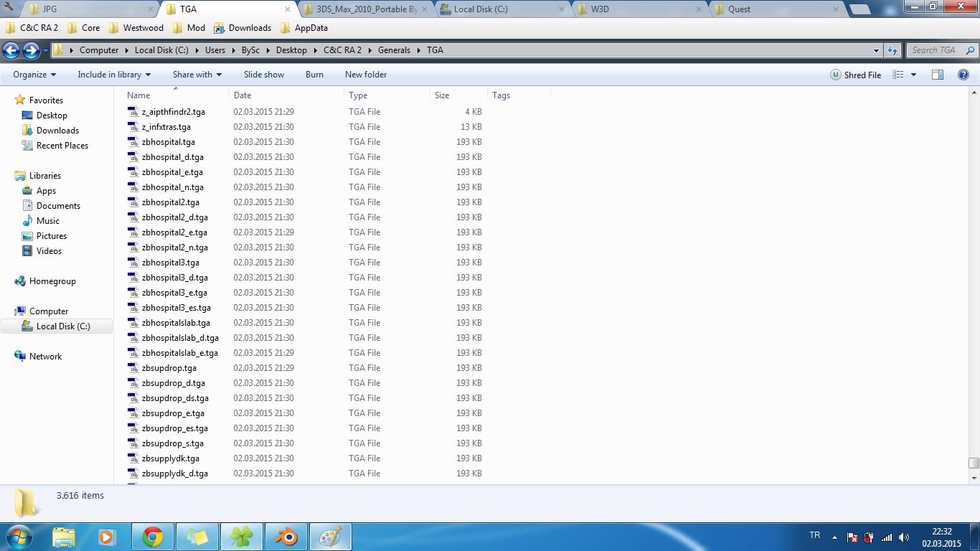Click vertical scrollbar thumb in file list

coord(974,463)
